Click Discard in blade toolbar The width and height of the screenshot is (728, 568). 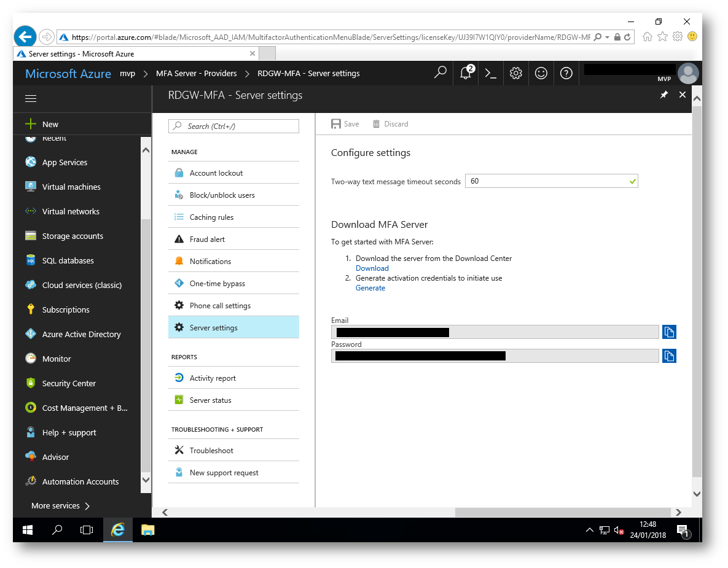pyautogui.click(x=390, y=124)
